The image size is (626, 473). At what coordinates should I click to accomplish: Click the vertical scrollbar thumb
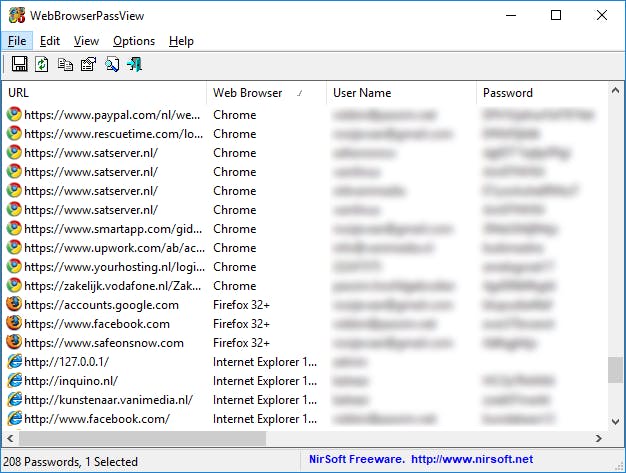coord(616,370)
